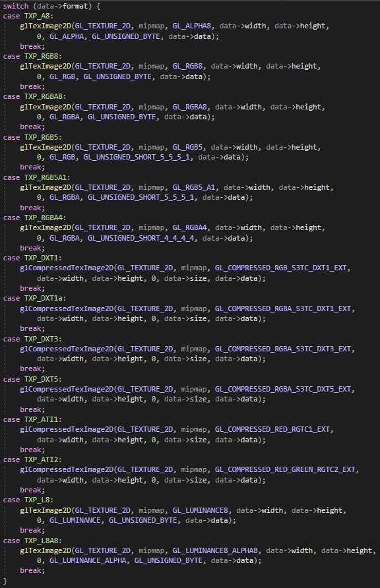Click "GL_COMPRESSED_RED_GREEN_RGTC2_EXT" constant
This screenshot has height=588, width=380.
285,470
